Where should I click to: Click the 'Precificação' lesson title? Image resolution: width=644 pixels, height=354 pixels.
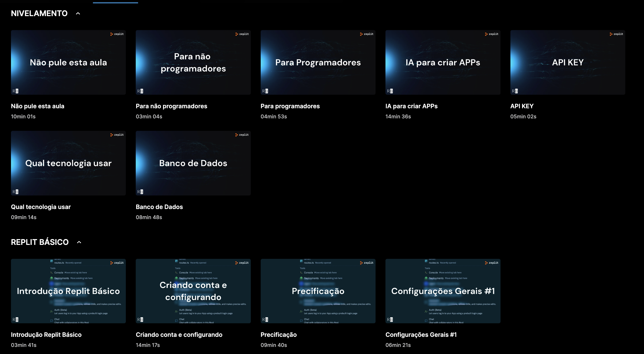click(x=279, y=335)
